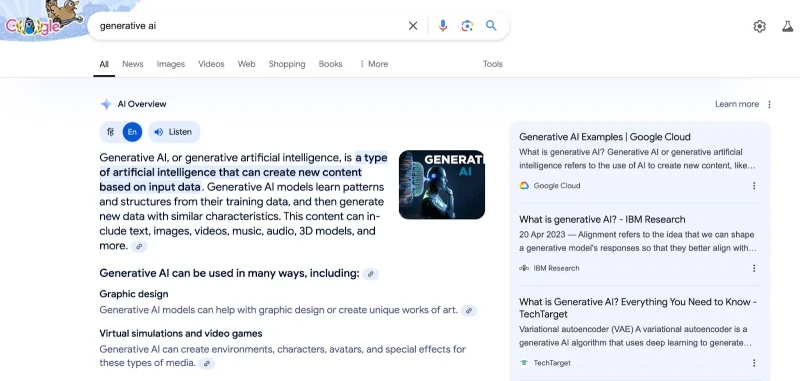The image size is (800, 381).
Task: Open Search Labs flask icon
Action: 788,26
